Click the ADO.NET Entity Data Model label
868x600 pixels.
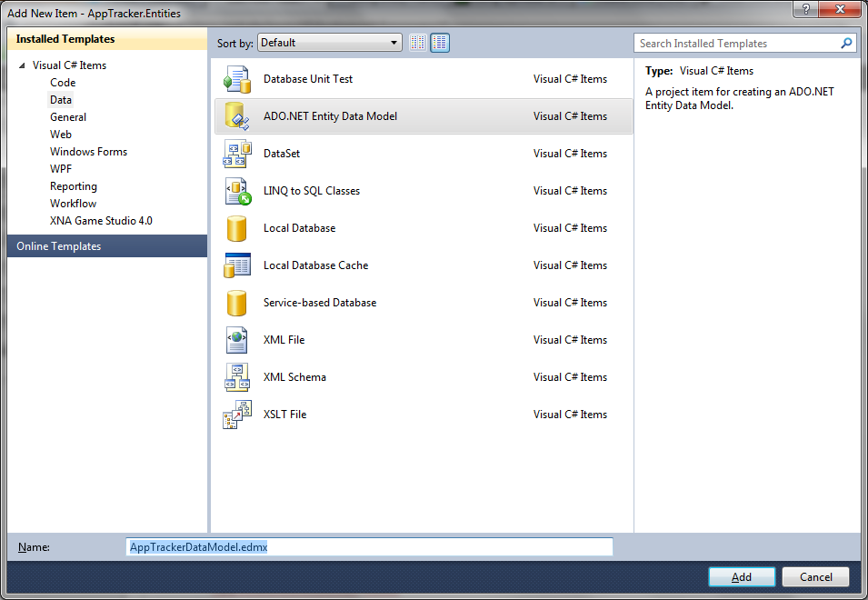330,116
